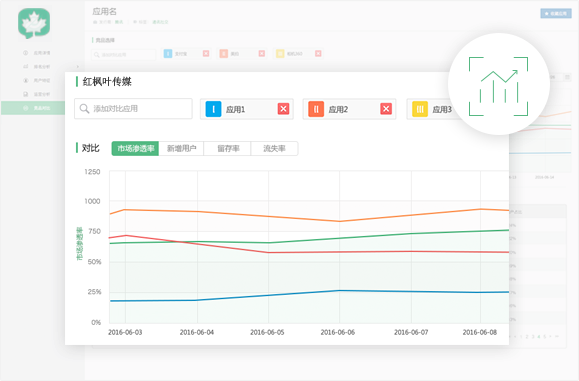Click the magnifier icon in 添加对比应用 search box

coord(84,109)
